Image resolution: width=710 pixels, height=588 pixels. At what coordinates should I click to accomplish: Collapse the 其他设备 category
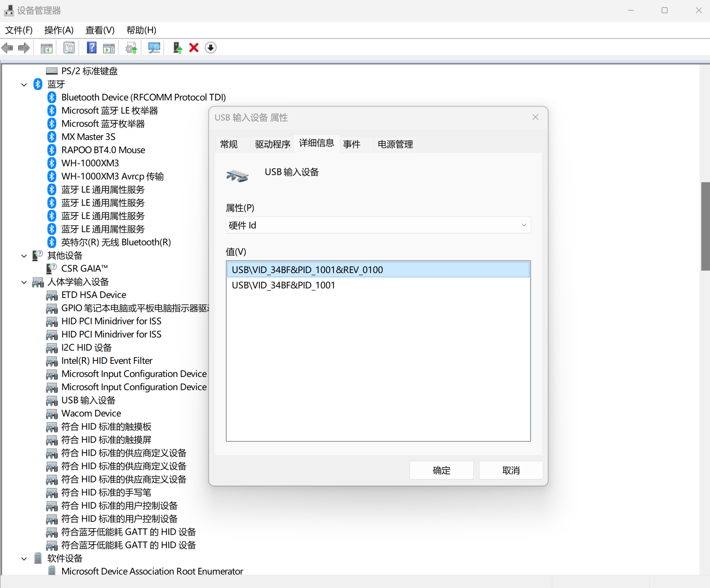[x=24, y=256]
